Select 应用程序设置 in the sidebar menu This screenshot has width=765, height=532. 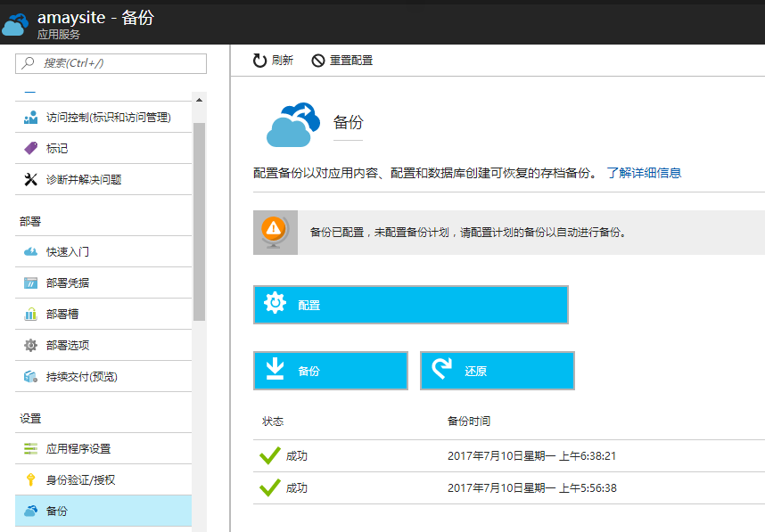pos(78,448)
